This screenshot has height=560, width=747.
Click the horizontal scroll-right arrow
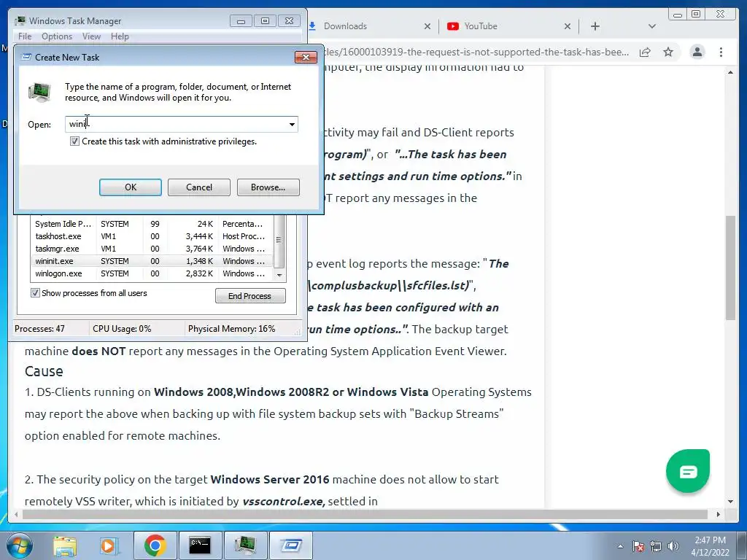(x=719, y=514)
